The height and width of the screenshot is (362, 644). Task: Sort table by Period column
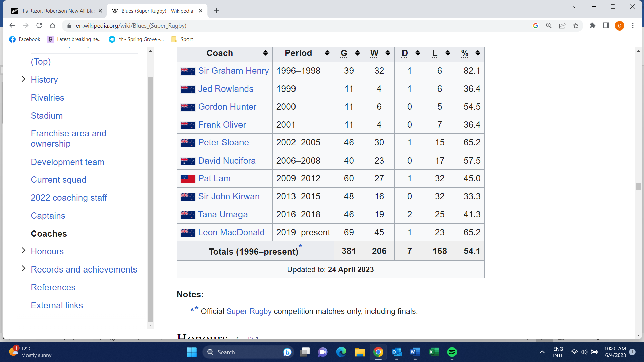(x=327, y=53)
